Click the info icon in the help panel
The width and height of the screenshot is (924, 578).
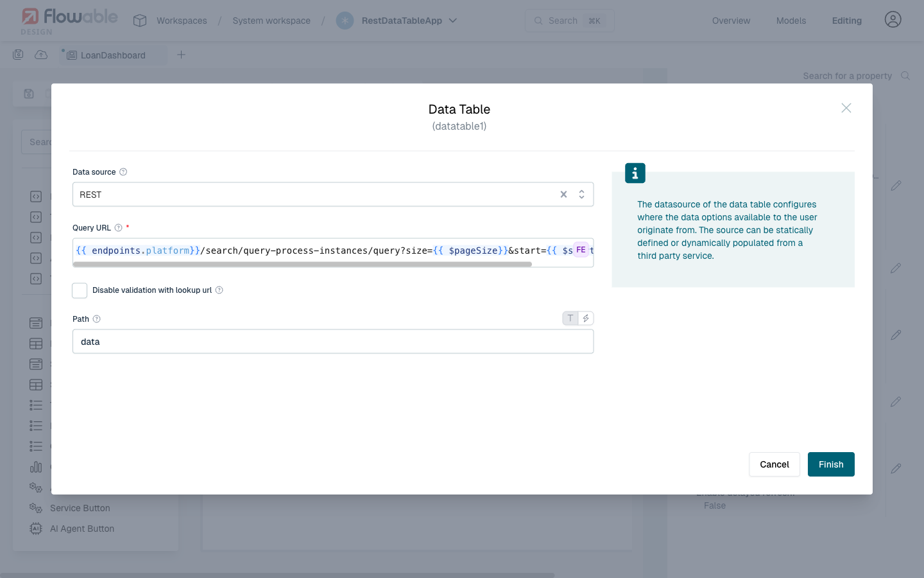coord(635,173)
